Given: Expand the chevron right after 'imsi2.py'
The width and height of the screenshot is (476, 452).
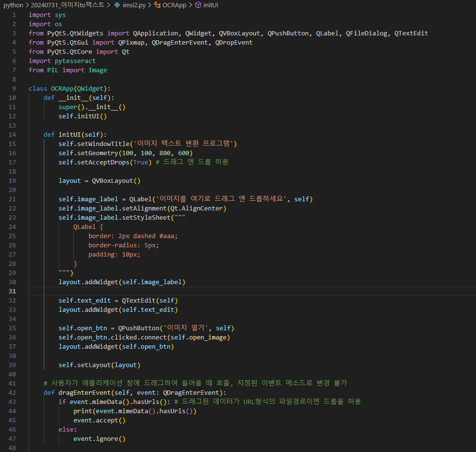Looking at the screenshot, I should coord(149,5).
